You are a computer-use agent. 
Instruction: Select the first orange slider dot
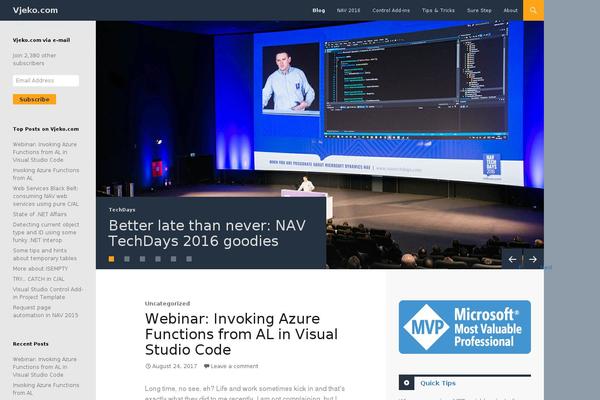coord(111,259)
